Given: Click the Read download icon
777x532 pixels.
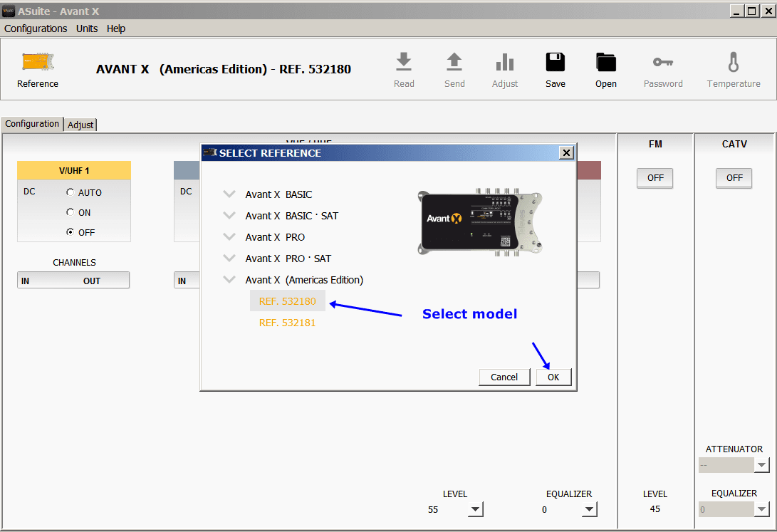Looking at the screenshot, I should click(x=404, y=62).
